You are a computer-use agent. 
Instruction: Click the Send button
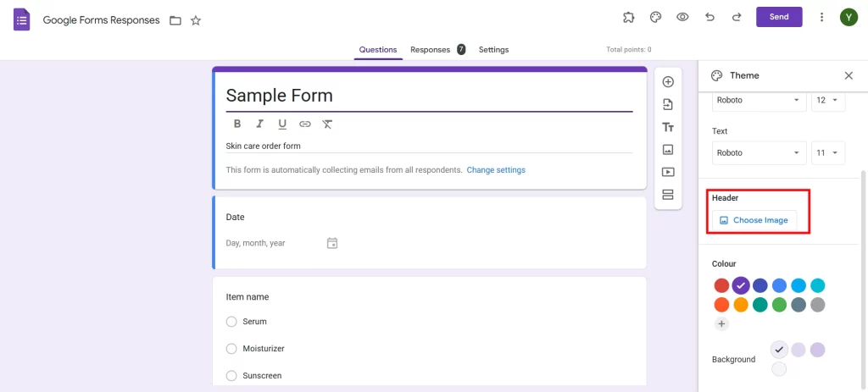coord(779,17)
